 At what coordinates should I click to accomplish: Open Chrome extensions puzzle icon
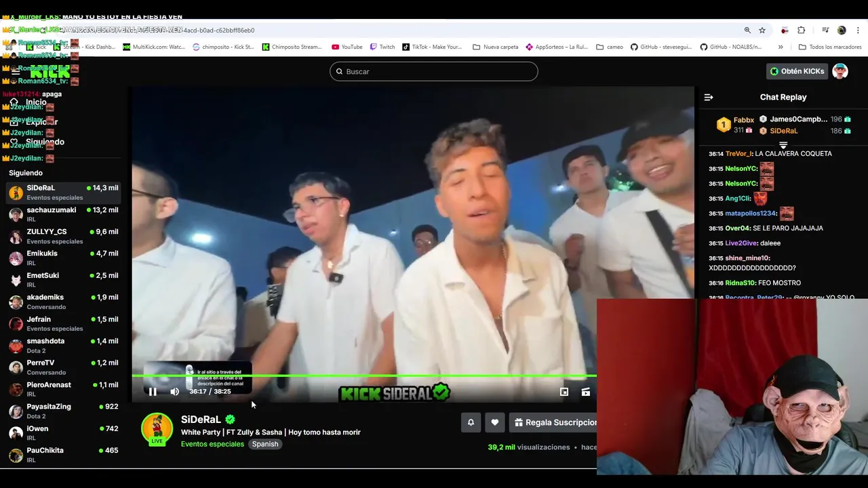[x=801, y=30]
